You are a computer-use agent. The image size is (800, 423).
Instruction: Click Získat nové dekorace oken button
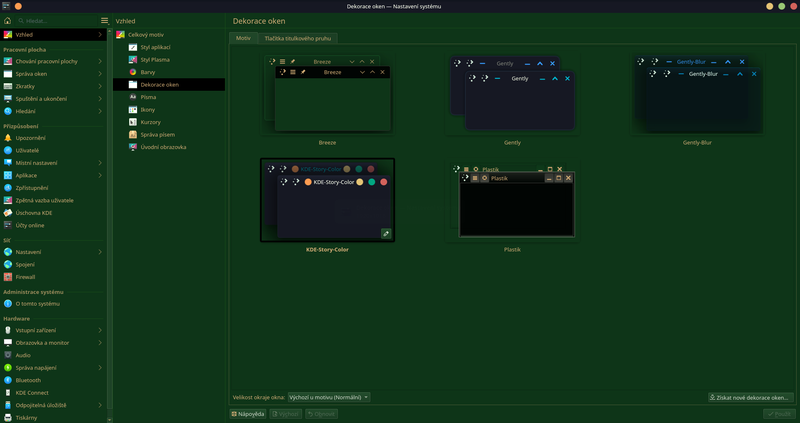[750, 397]
